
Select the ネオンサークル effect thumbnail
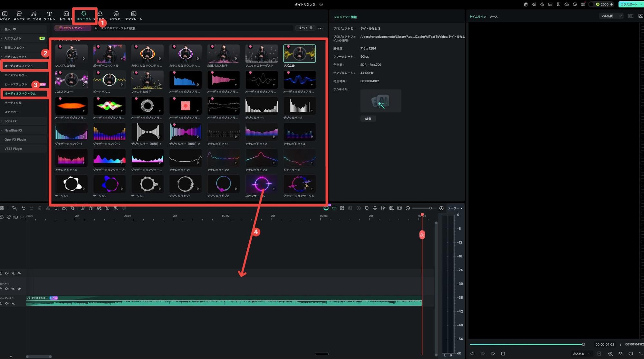(261, 184)
